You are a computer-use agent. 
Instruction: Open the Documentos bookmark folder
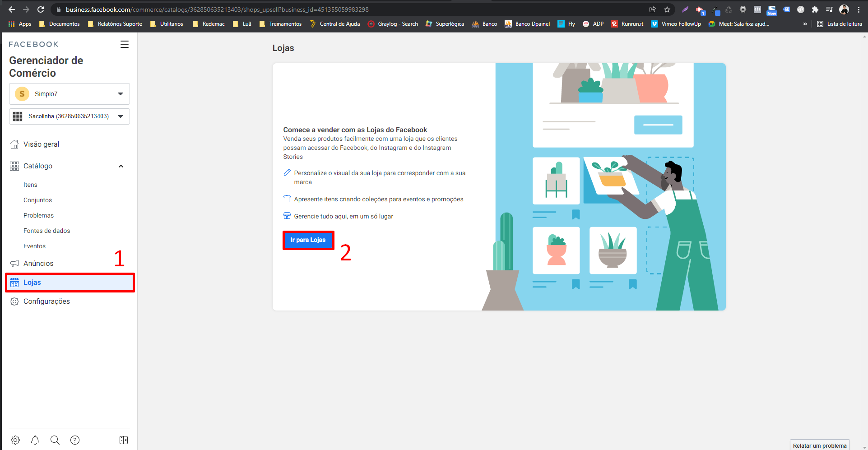[x=59, y=24]
